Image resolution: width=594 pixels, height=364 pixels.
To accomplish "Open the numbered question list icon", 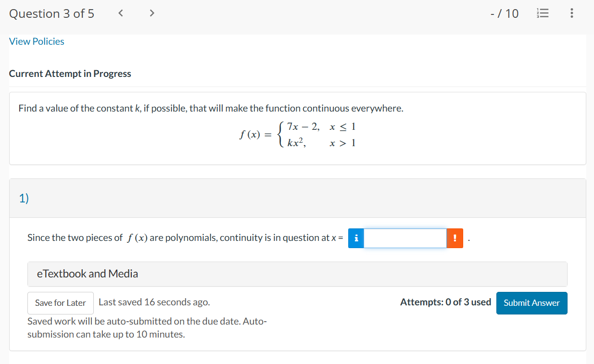I will point(543,13).
